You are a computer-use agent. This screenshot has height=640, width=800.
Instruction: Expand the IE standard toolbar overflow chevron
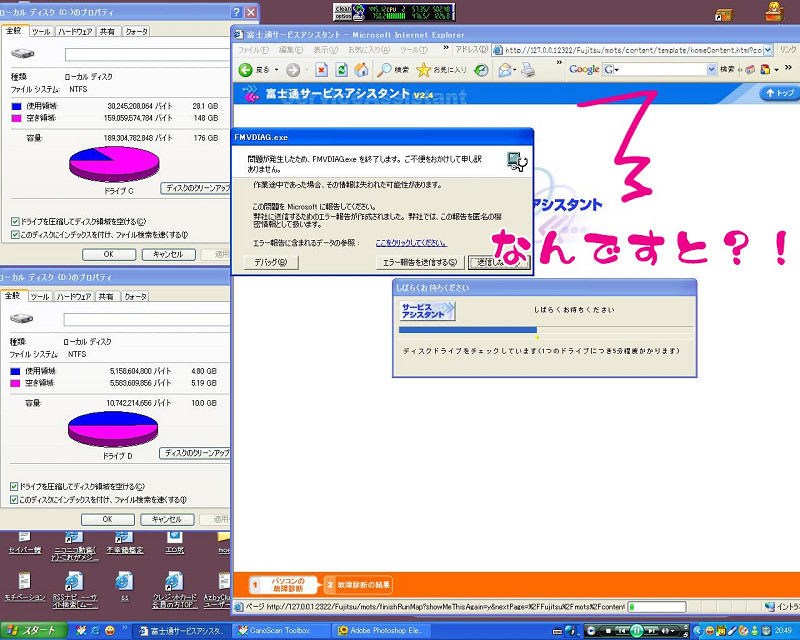point(559,63)
